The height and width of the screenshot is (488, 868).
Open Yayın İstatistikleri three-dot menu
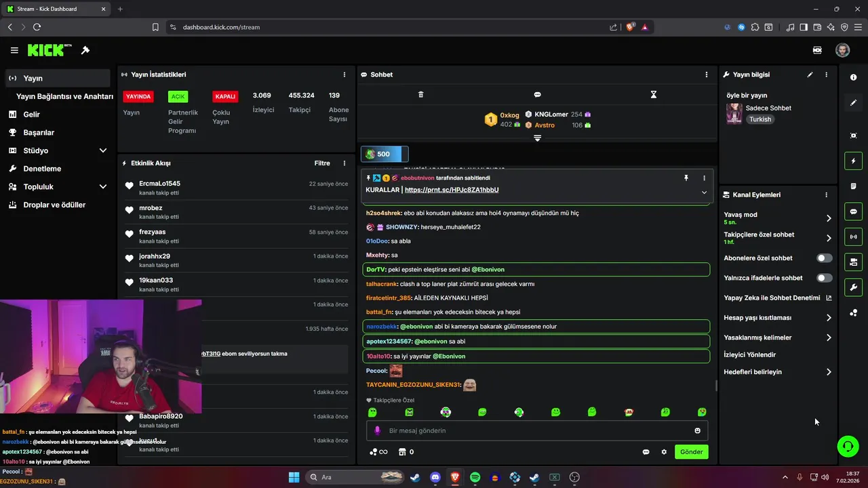click(x=344, y=75)
